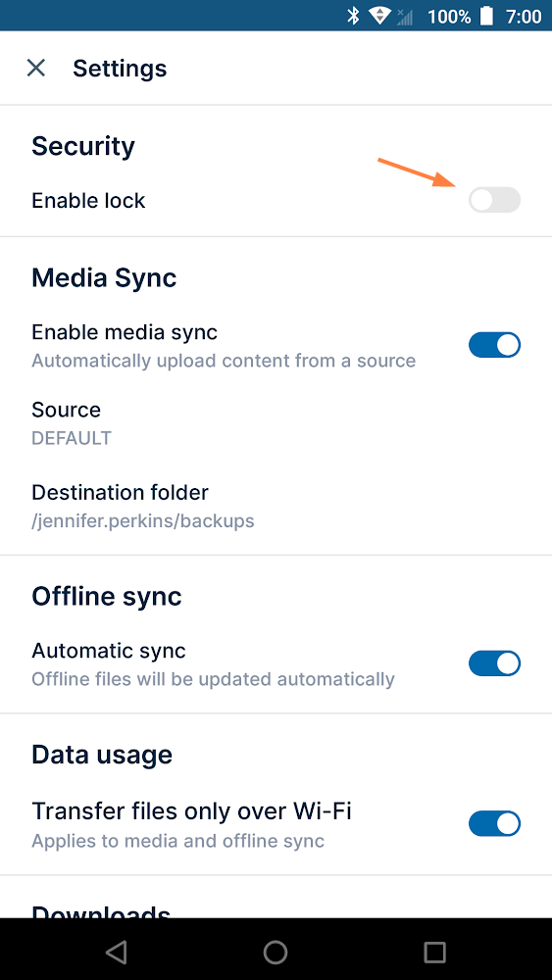Tap the battery icon in status bar

(x=486, y=16)
